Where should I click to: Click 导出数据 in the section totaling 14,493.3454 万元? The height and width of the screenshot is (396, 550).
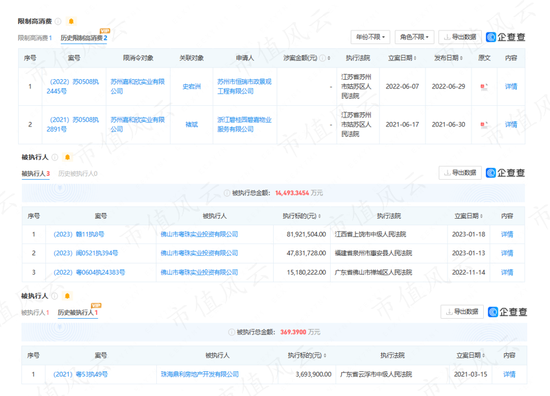coord(460,173)
